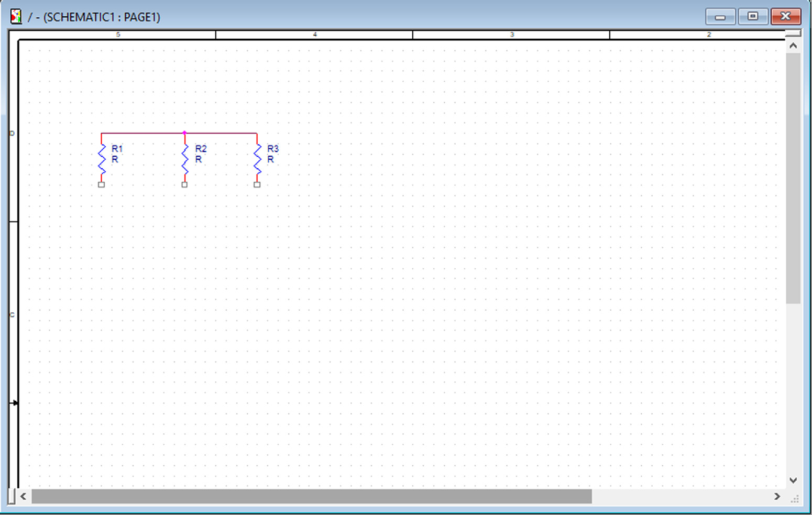
Task: Minimize the SCHEMATIC1 PAGE1 window
Action: tap(720, 17)
